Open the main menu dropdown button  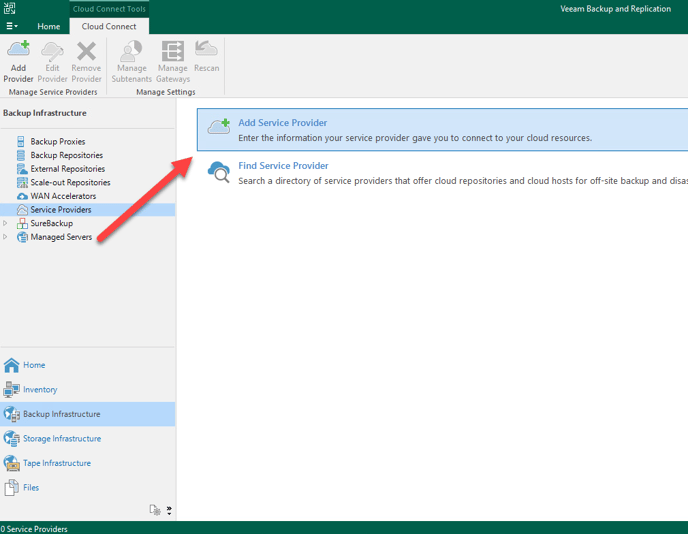(12, 26)
